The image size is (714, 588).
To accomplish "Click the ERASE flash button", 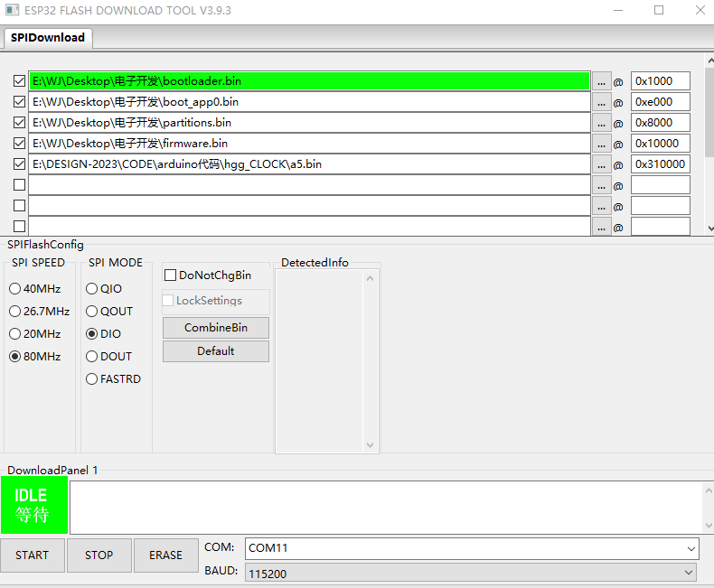I will pyautogui.click(x=165, y=555).
